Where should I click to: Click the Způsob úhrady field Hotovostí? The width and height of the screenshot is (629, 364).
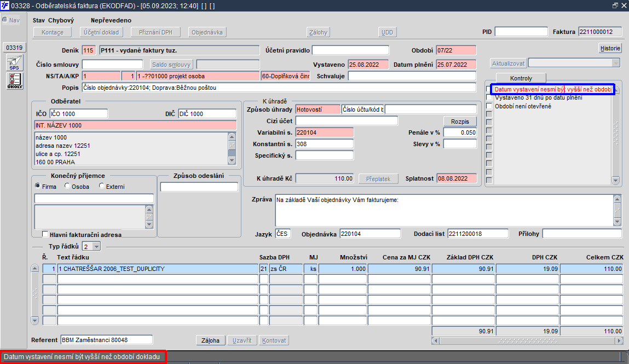point(318,109)
